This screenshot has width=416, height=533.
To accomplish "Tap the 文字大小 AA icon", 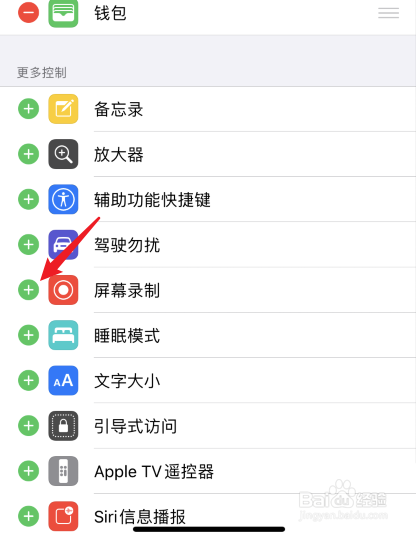I will 63,380.
